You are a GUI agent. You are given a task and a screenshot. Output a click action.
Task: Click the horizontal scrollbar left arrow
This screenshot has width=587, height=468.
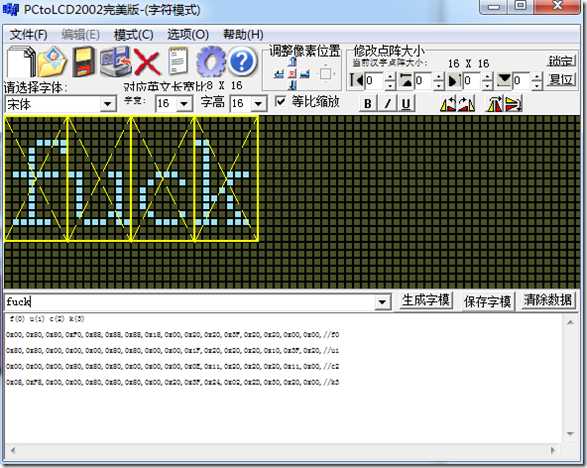[x=13, y=450]
